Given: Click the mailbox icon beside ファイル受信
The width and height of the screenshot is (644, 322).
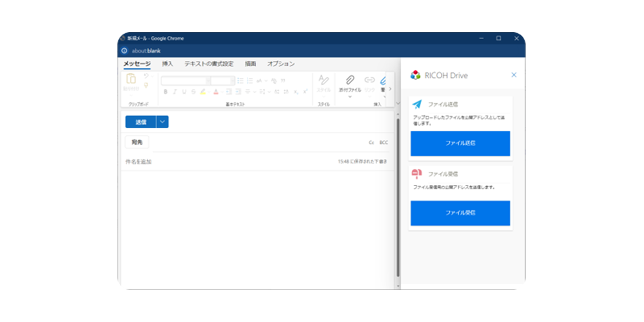Looking at the screenshot, I should 417,173.
